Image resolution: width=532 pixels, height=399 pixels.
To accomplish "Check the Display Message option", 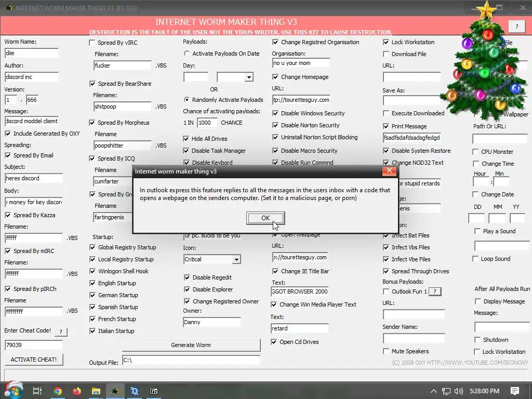I will point(478,301).
